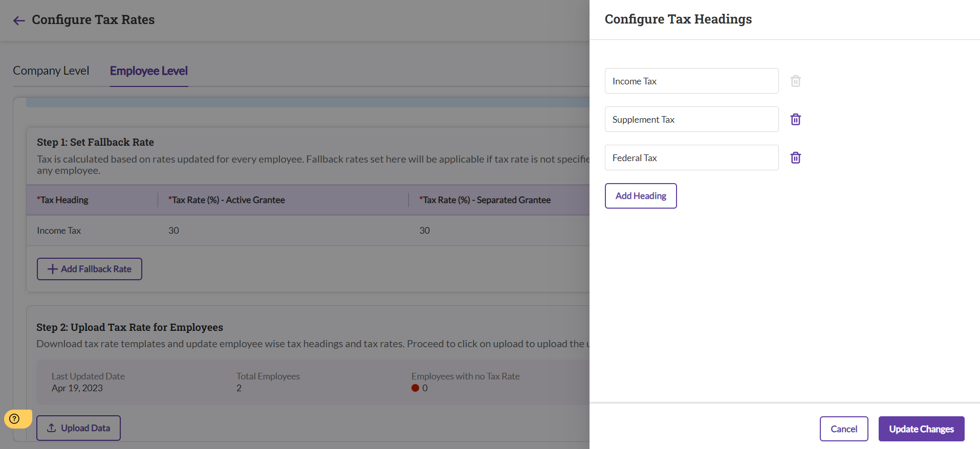Click Update Changes button

coord(921,429)
